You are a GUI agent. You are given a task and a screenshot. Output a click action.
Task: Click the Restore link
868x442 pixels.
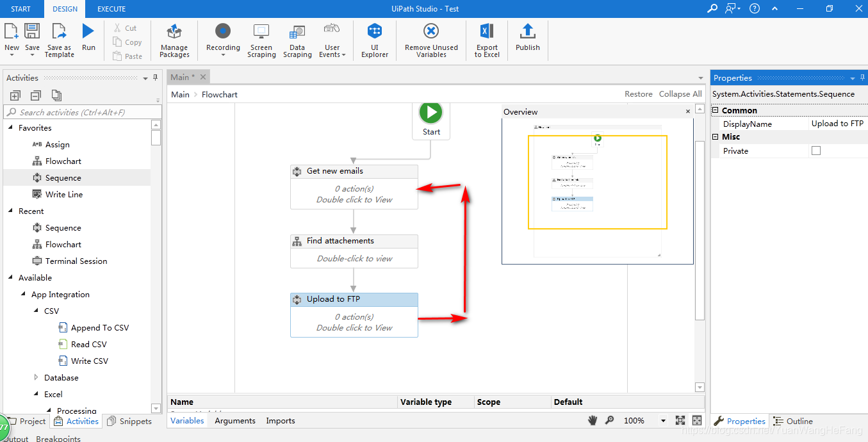point(639,94)
